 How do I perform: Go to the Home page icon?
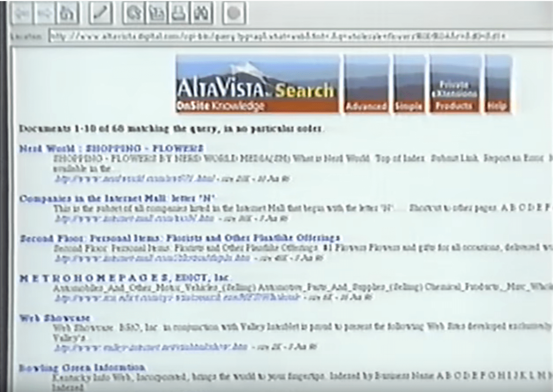[68, 14]
